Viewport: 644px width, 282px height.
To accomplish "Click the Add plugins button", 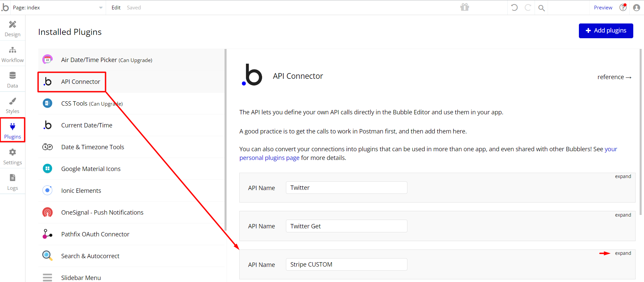I will point(606,31).
